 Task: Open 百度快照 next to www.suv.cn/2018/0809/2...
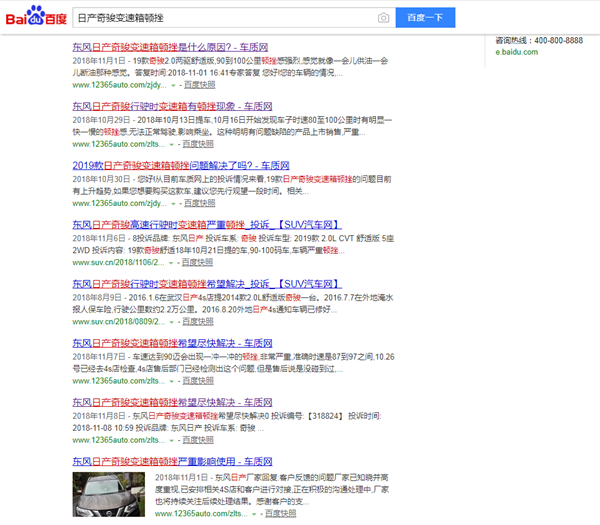coord(198,322)
